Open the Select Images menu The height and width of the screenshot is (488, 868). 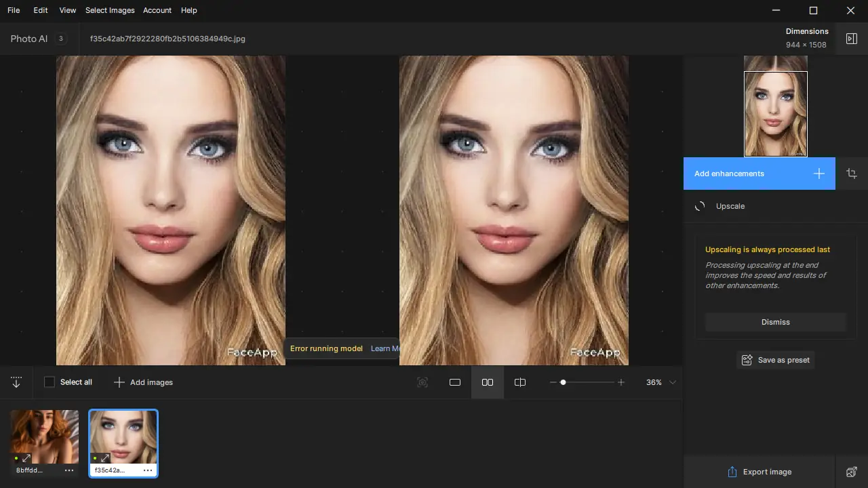(x=110, y=10)
